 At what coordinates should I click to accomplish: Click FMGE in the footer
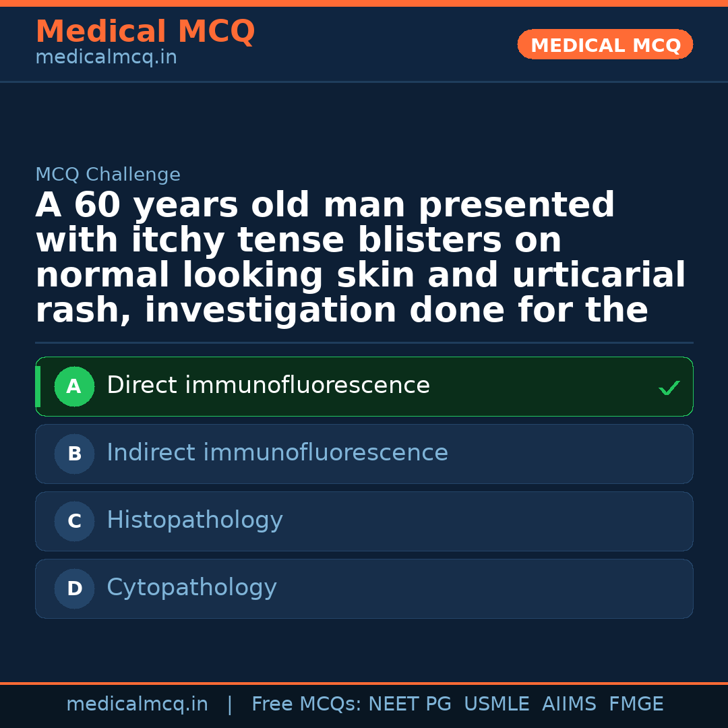coord(636,704)
